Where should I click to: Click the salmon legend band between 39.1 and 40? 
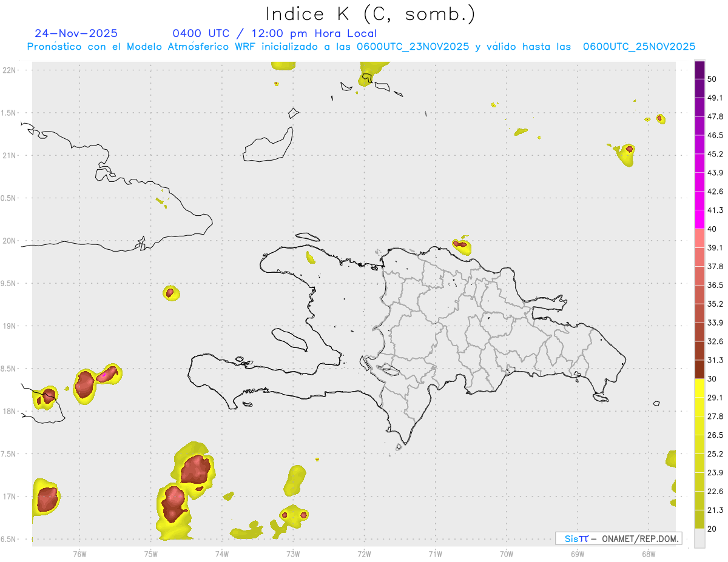coord(700,238)
